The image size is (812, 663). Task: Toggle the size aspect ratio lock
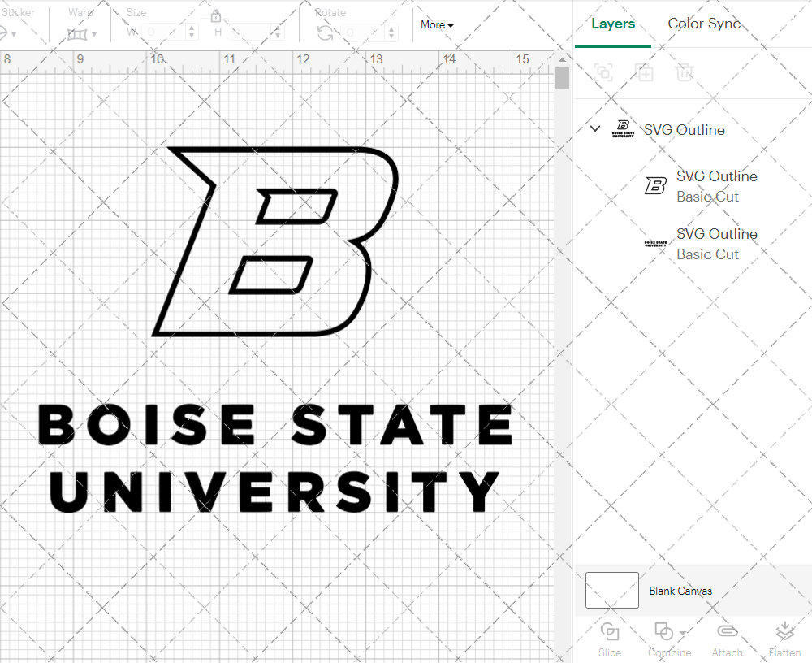pyautogui.click(x=216, y=15)
